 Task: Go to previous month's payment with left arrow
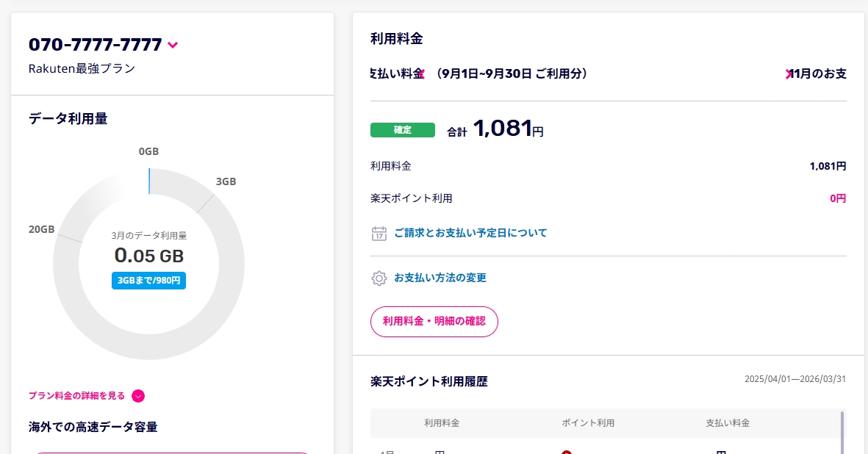(x=420, y=73)
